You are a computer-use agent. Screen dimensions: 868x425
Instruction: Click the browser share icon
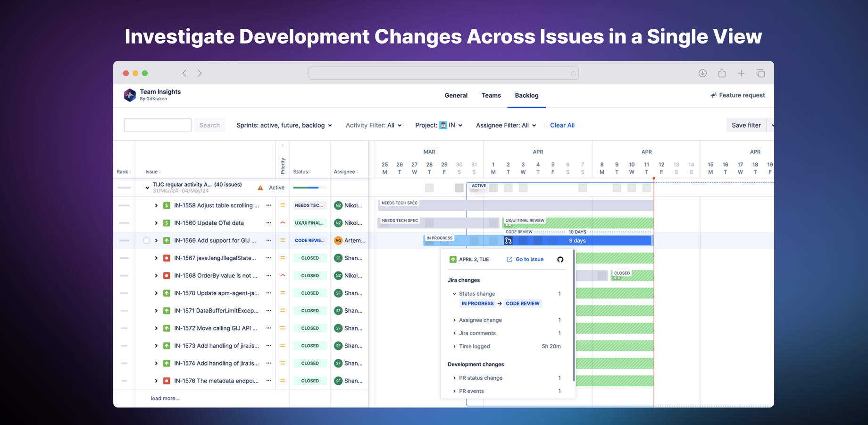(722, 73)
